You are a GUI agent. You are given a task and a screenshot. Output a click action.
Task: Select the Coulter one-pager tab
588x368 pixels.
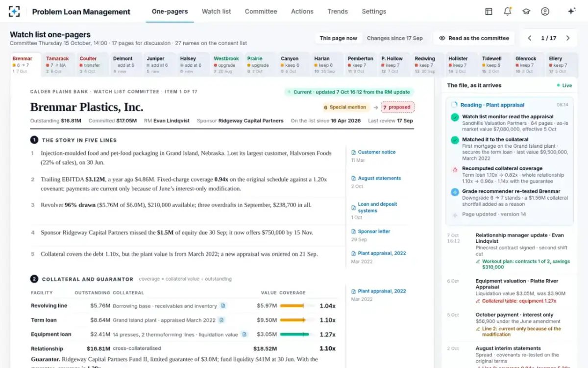pyautogui.click(x=93, y=65)
